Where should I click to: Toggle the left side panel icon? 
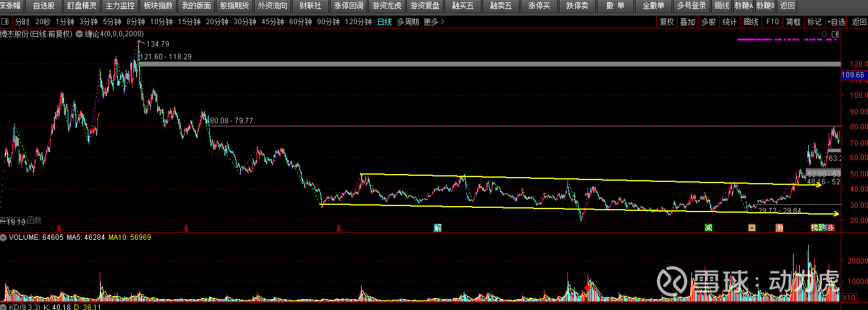point(5,22)
